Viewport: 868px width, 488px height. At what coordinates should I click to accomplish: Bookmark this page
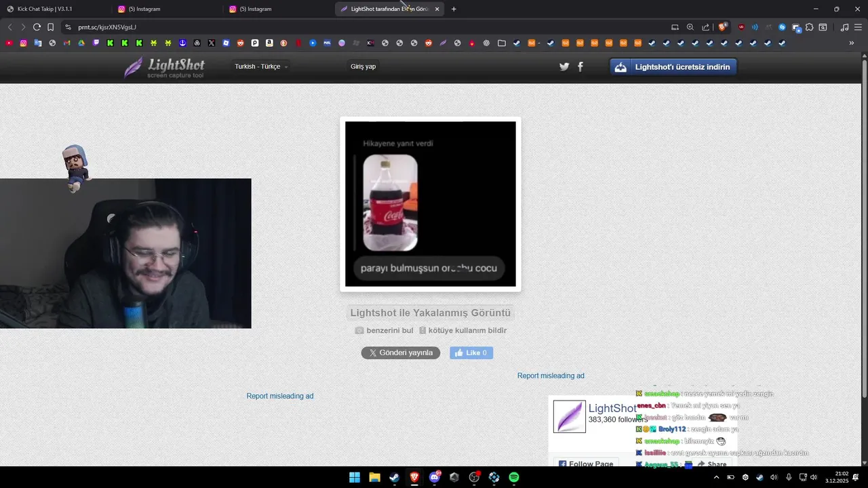pyautogui.click(x=50, y=27)
